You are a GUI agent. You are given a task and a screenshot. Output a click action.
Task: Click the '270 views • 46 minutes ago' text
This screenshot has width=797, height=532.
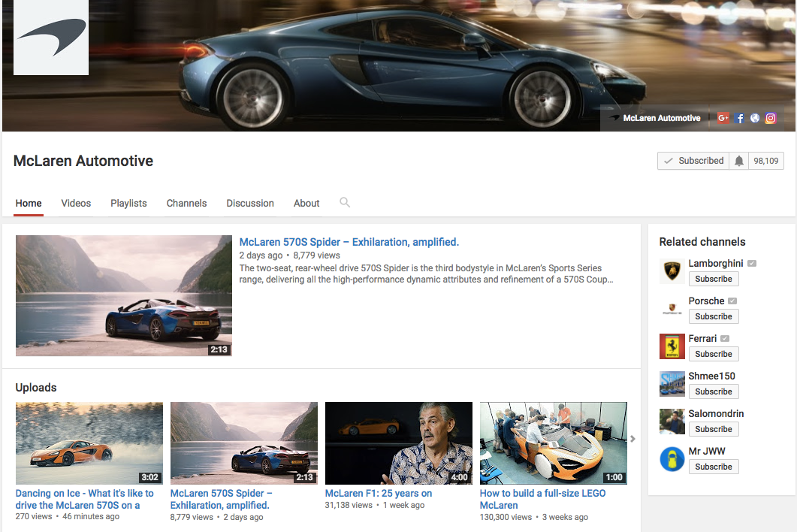[67, 516]
